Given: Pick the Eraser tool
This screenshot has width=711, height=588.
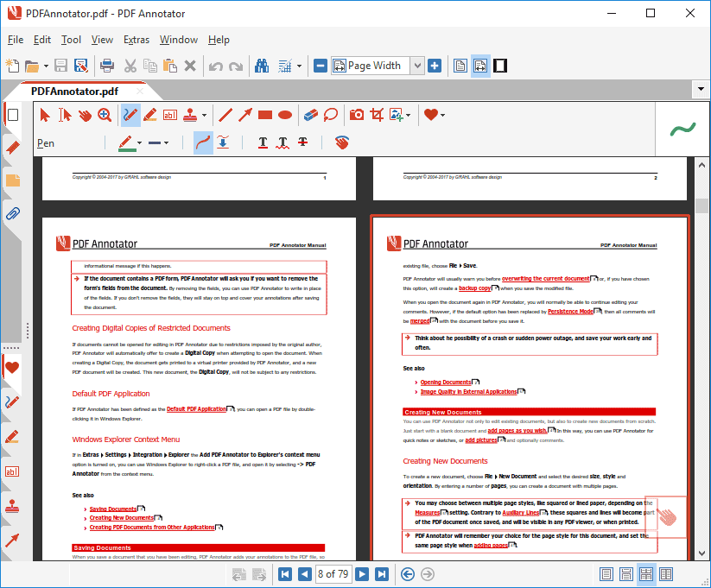Looking at the screenshot, I should pyautogui.click(x=311, y=115).
